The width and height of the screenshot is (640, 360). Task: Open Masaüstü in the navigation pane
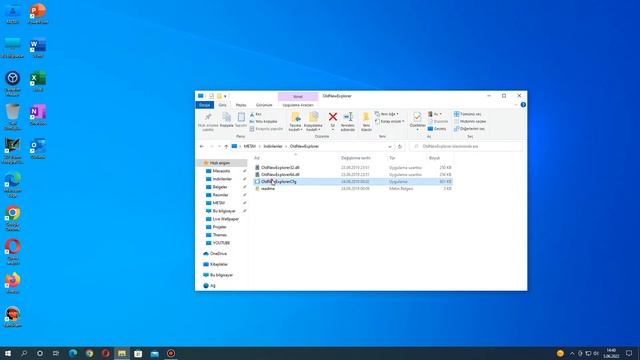click(221, 171)
